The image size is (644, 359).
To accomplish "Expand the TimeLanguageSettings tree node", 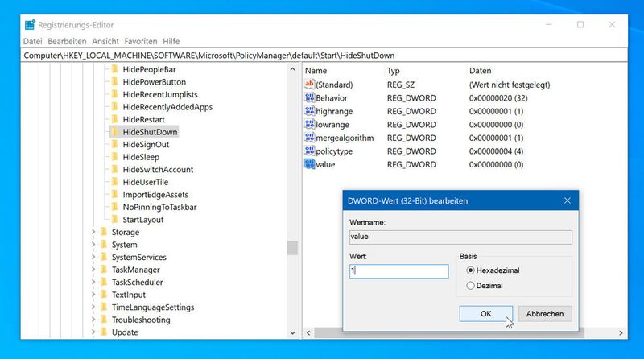I will tap(93, 307).
